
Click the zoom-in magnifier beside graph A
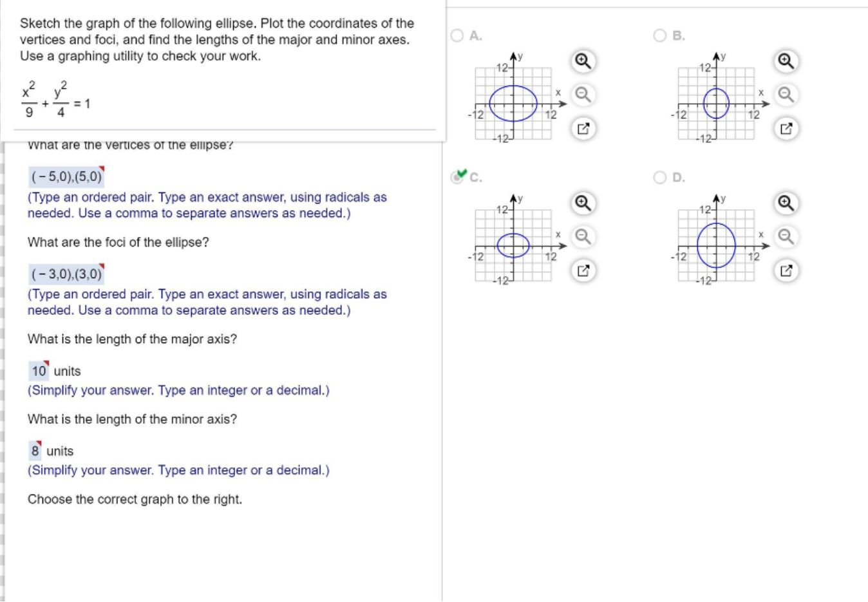click(x=583, y=61)
